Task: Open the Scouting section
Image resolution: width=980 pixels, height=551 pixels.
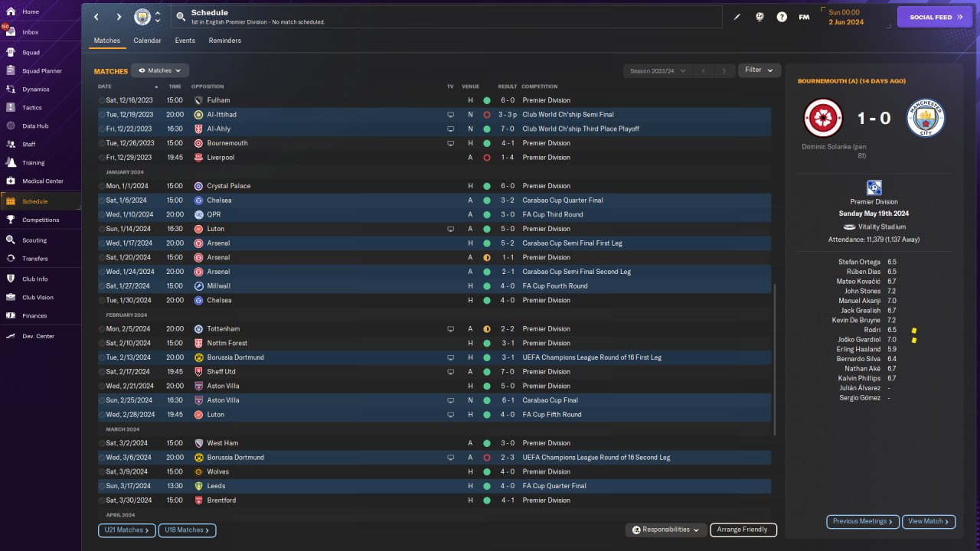Action: point(34,240)
